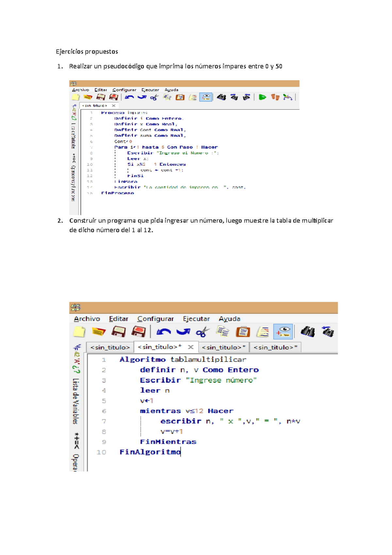
Task: Open the flowchart diagram icon in upper toolbar
Action: 287,97
